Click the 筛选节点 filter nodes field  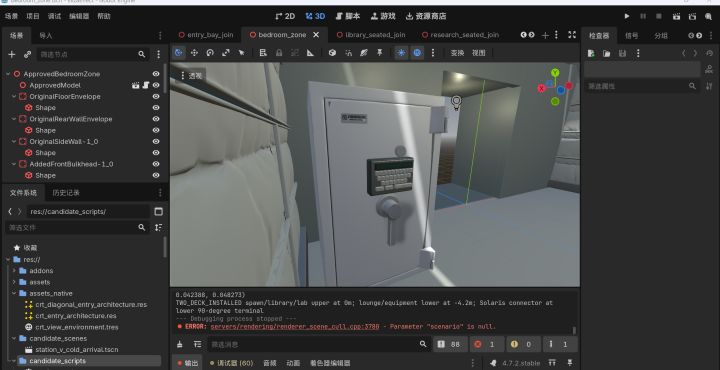(x=93, y=54)
